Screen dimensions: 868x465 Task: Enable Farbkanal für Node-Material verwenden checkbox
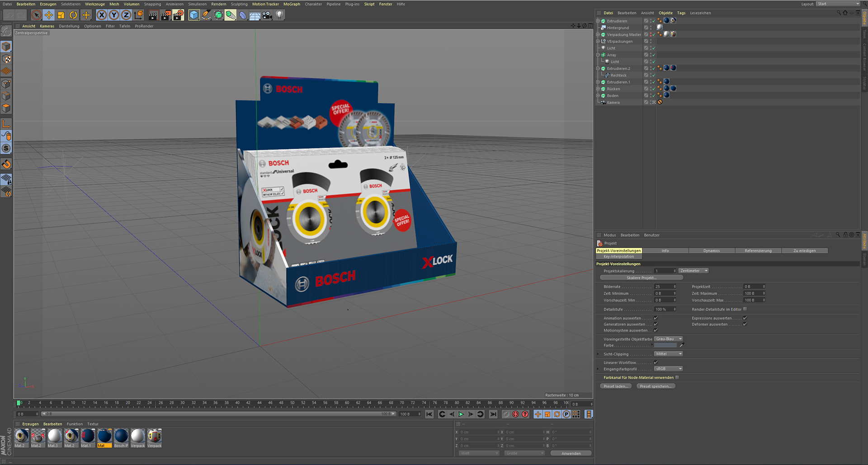[677, 377]
